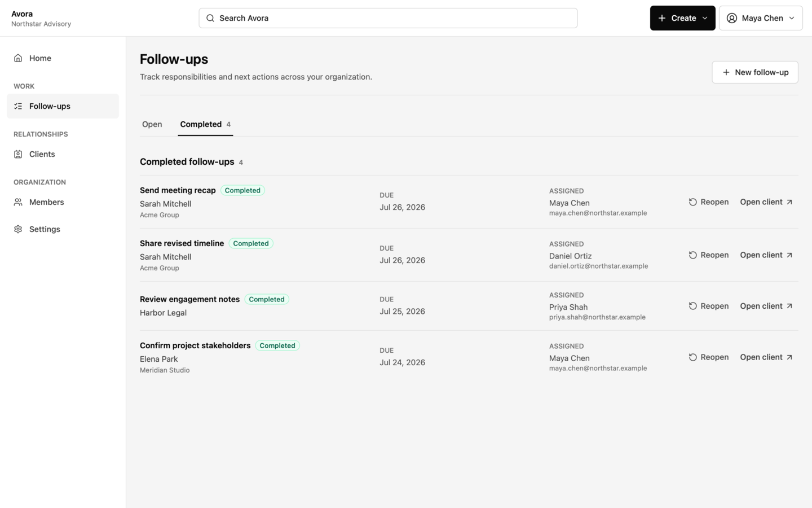Open client for Share revised timeline
812x508 pixels.
766,255
